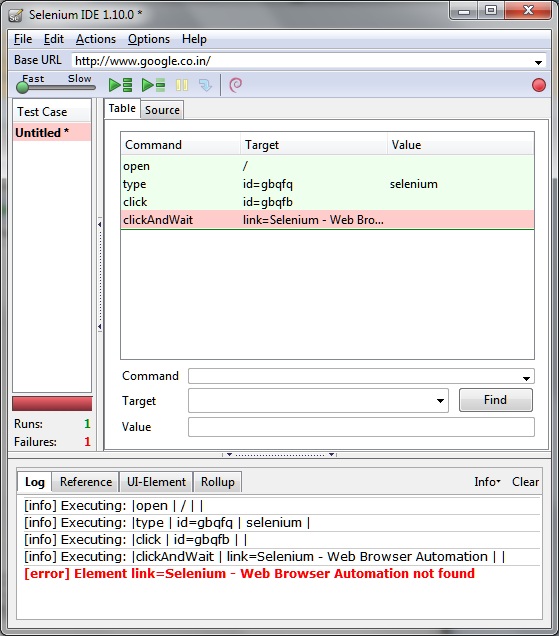Image resolution: width=559 pixels, height=636 pixels.
Task: Open the Target field dropdown arrow
Action: click(440, 401)
